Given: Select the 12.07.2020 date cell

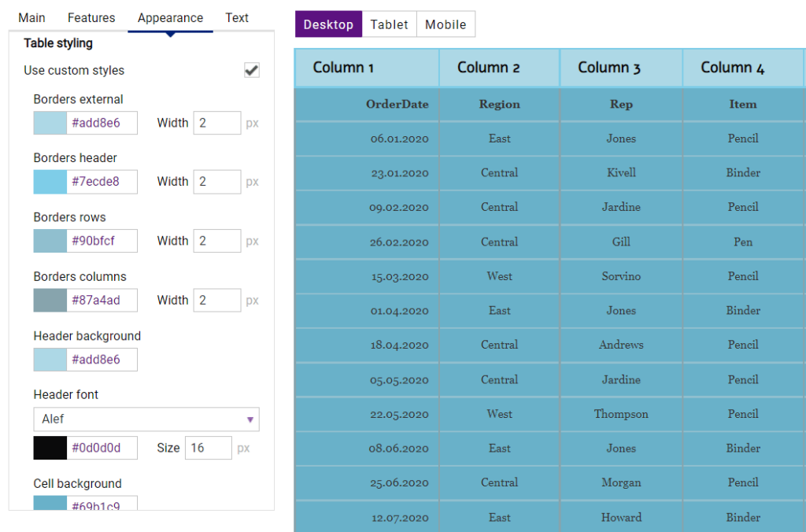Looking at the screenshot, I should click(367, 517).
